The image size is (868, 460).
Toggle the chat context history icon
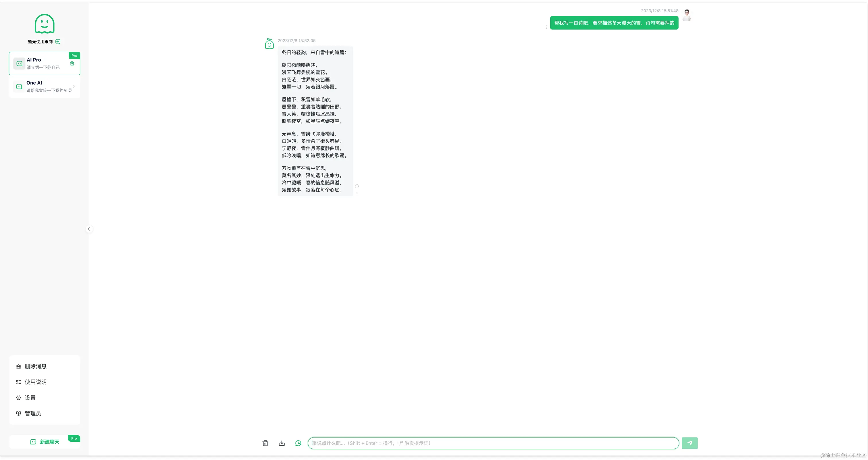(298, 443)
